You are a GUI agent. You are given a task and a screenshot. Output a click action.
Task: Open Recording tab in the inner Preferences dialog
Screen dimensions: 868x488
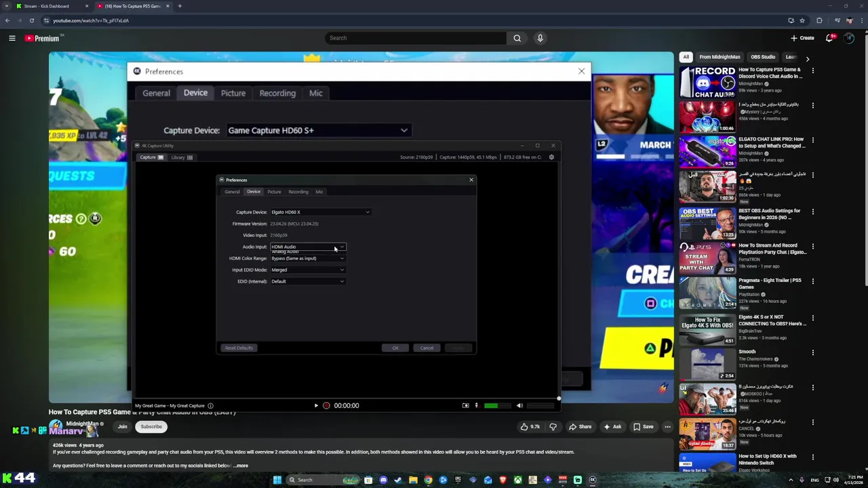click(298, 192)
